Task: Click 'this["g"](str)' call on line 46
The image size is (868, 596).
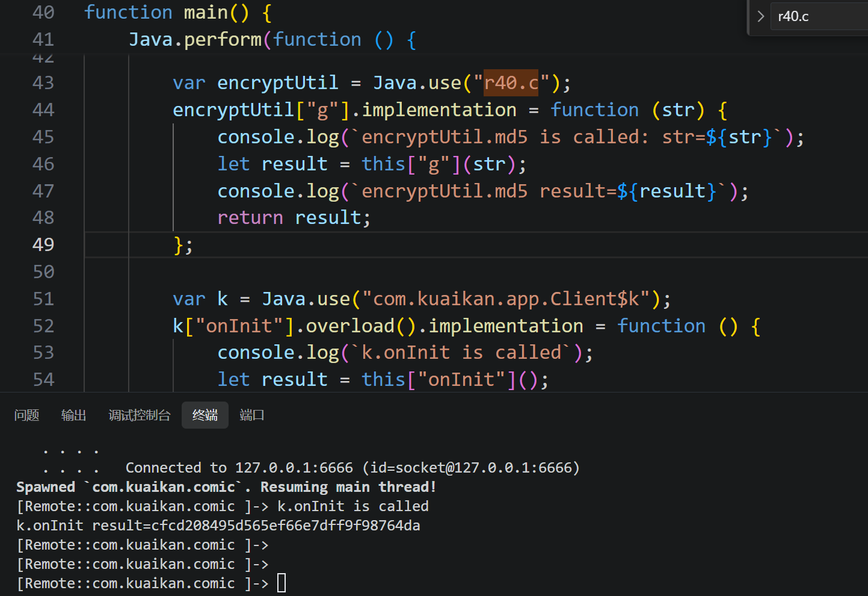Action: pos(439,164)
